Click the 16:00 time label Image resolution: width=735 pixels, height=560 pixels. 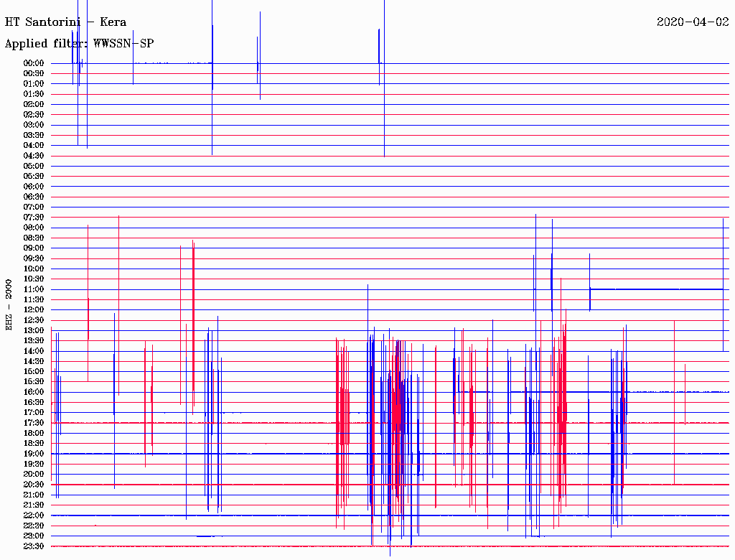[x=34, y=392]
